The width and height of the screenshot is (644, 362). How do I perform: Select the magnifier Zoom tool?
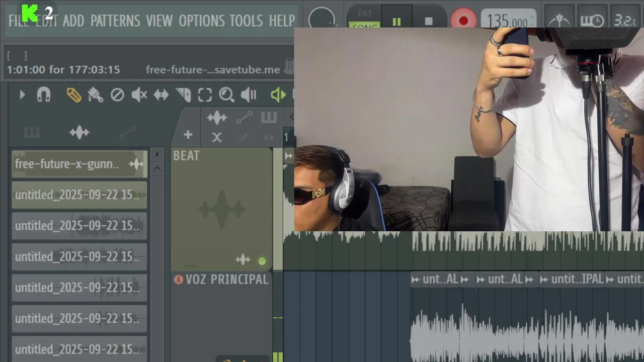226,95
